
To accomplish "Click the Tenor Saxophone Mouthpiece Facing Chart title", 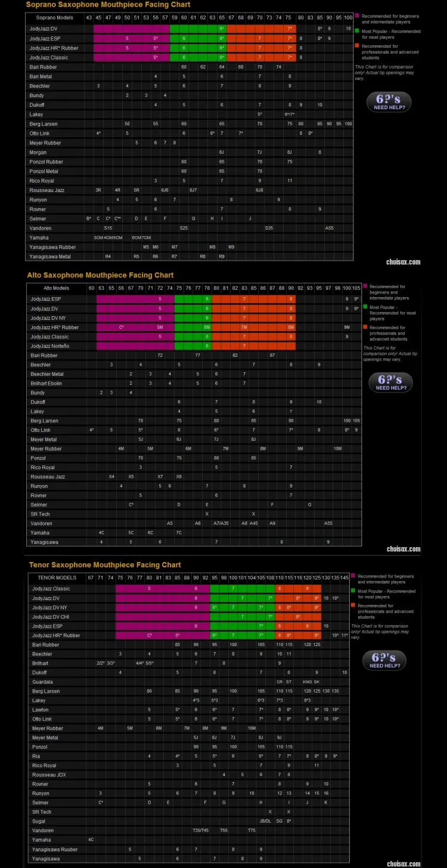I will [x=105, y=564].
